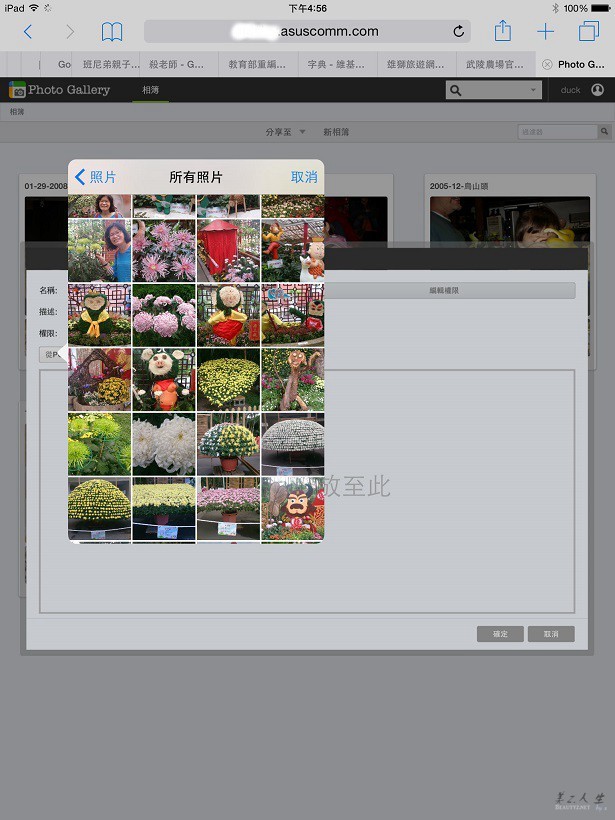Click the Photo Gallery logo

tap(59, 90)
